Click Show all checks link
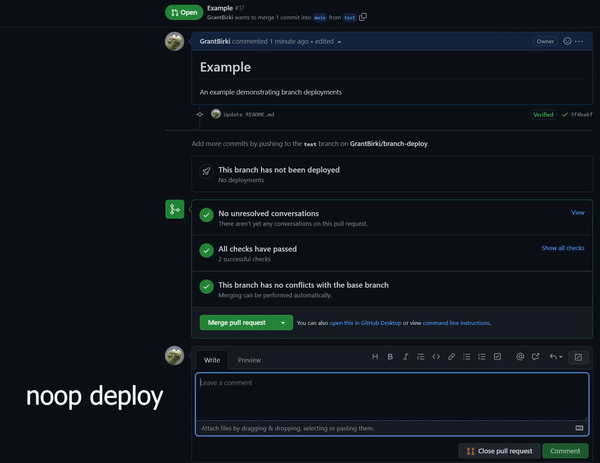 click(563, 248)
